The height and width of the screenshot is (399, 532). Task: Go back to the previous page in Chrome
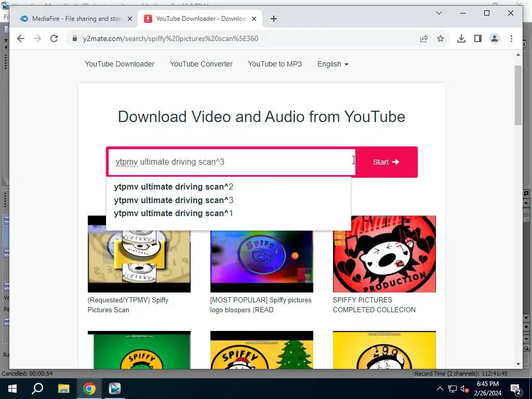[21, 38]
